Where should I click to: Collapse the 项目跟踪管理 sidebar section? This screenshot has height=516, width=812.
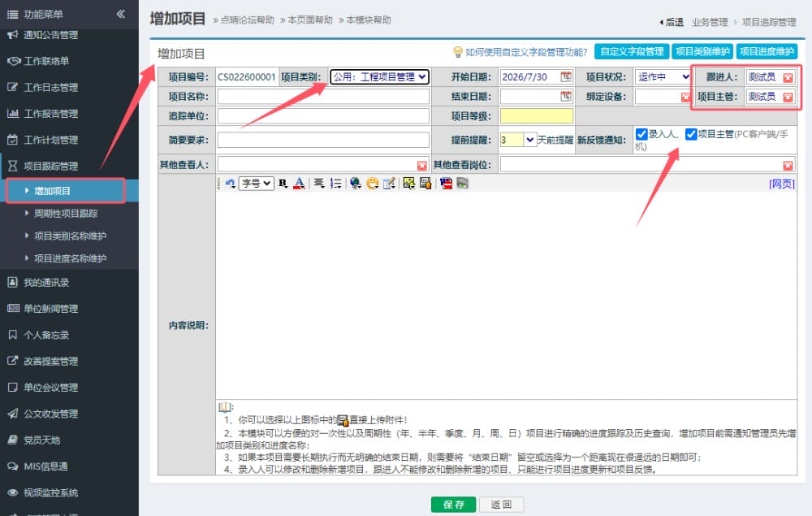[x=50, y=166]
